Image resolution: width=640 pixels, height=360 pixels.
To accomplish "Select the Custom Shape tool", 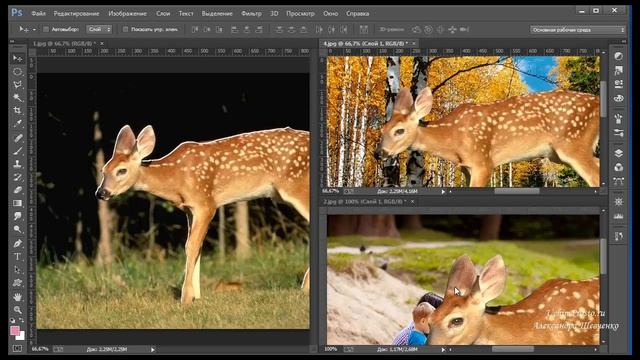I will click(17, 283).
